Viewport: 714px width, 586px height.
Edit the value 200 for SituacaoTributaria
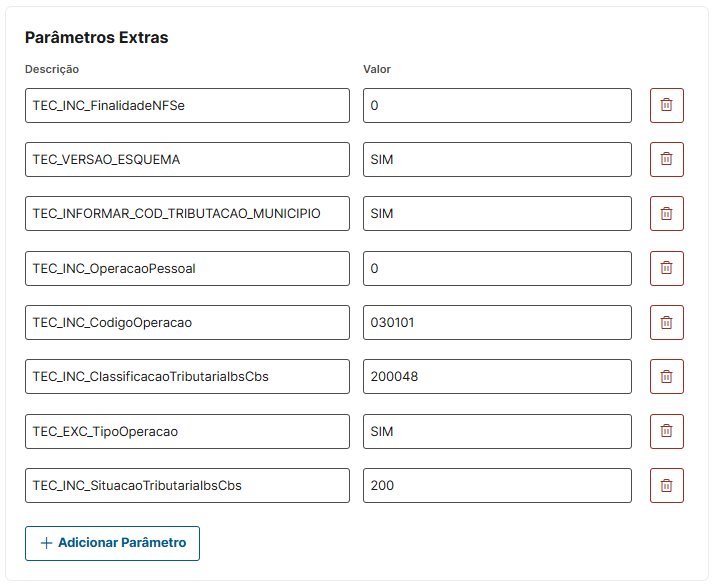[497, 485]
